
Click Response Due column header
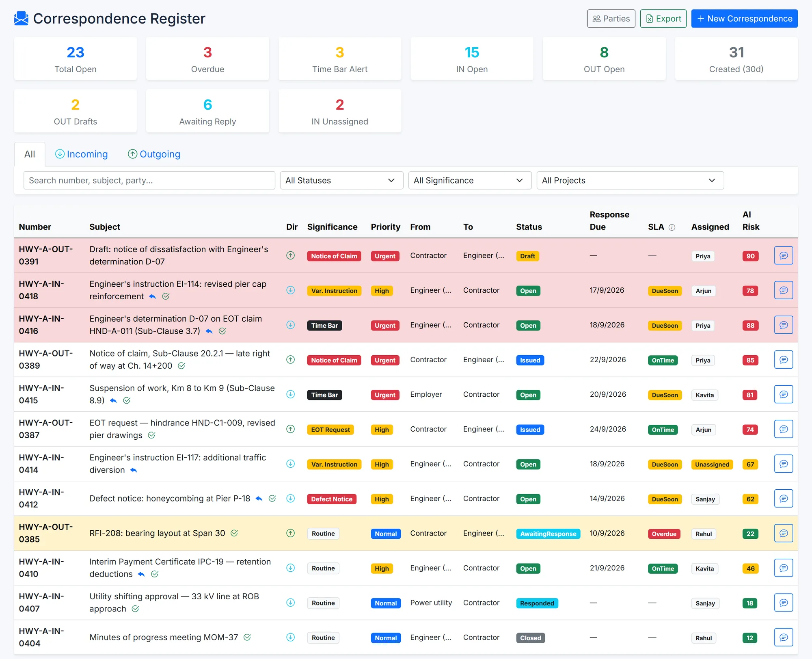click(x=609, y=221)
